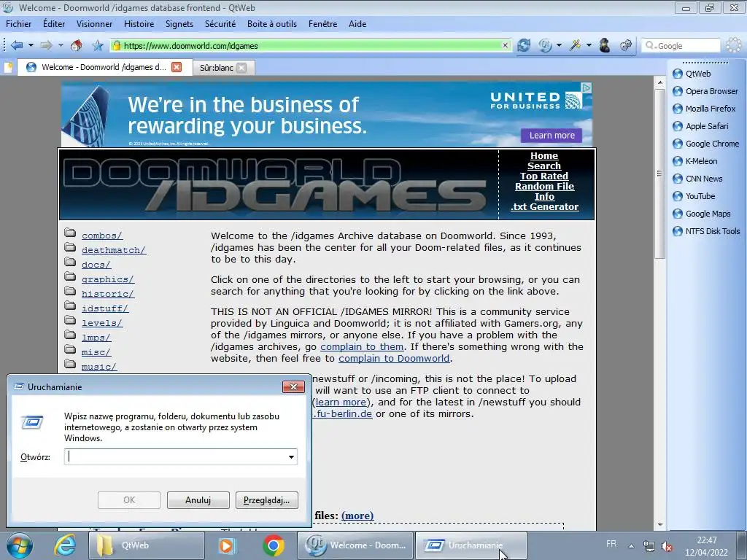Toggle private browsing spy icon

click(x=605, y=45)
